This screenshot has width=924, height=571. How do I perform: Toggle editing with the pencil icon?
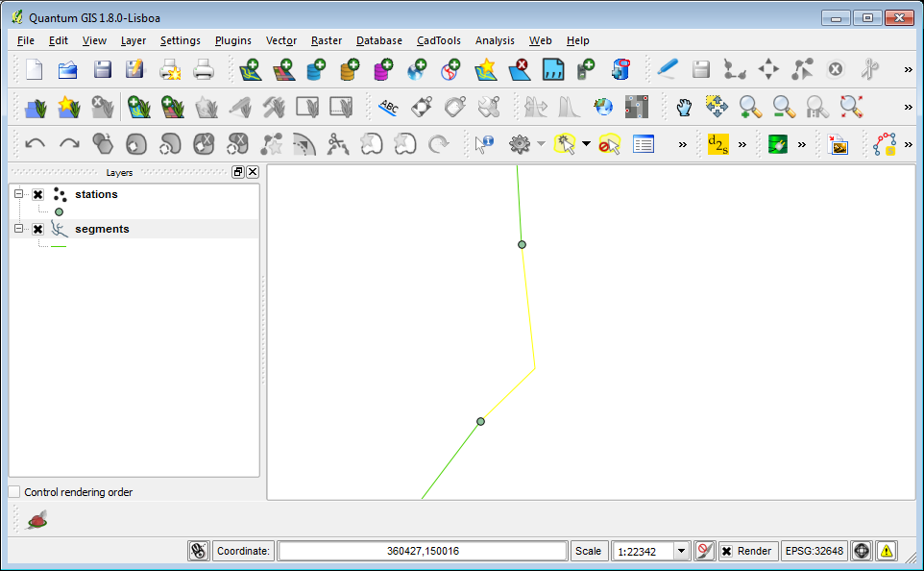668,69
